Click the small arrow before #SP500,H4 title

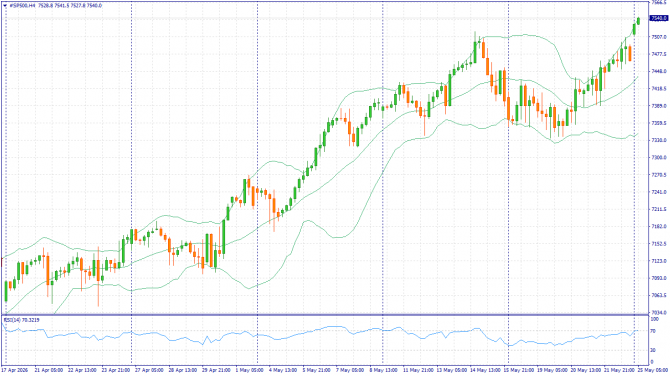[5, 6]
